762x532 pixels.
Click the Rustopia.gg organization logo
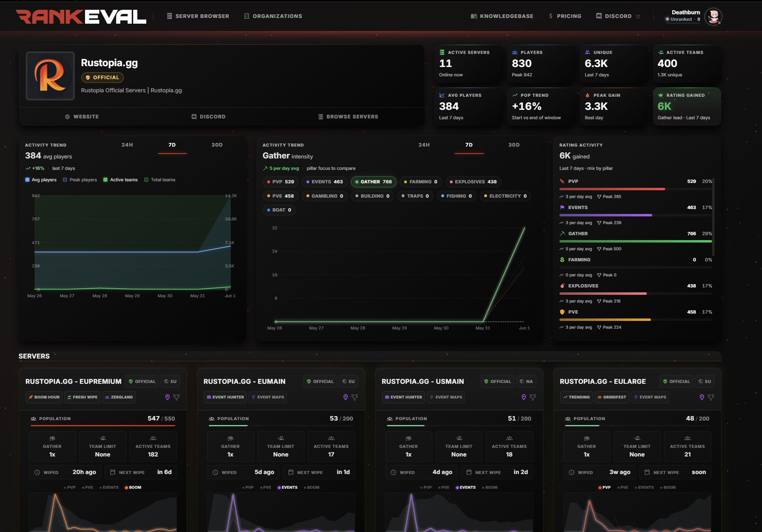pos(50,76)
